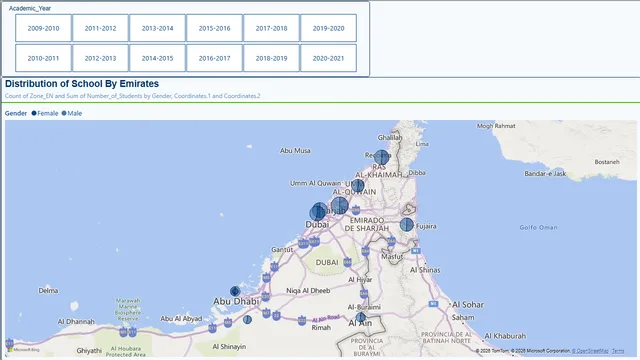Click the Ghiyathi label on map
The image size is (640, 360).
(x=89, y=351)
